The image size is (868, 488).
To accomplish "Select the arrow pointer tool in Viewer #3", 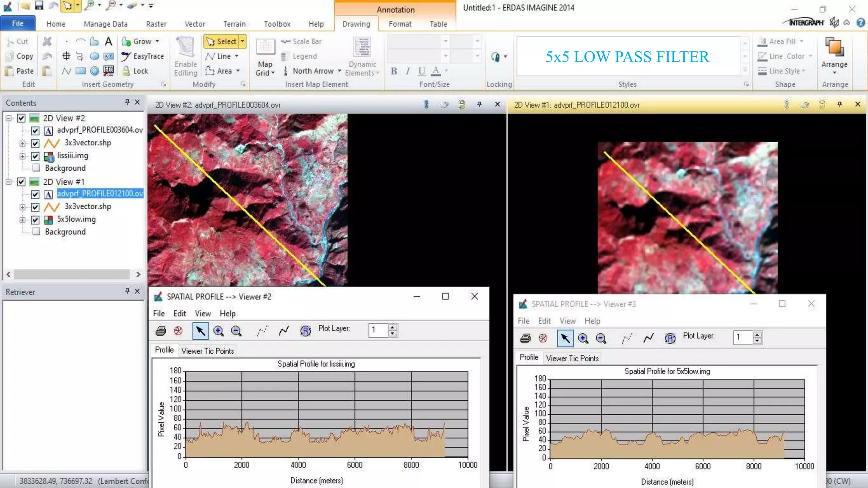I will tap(565, 338).
